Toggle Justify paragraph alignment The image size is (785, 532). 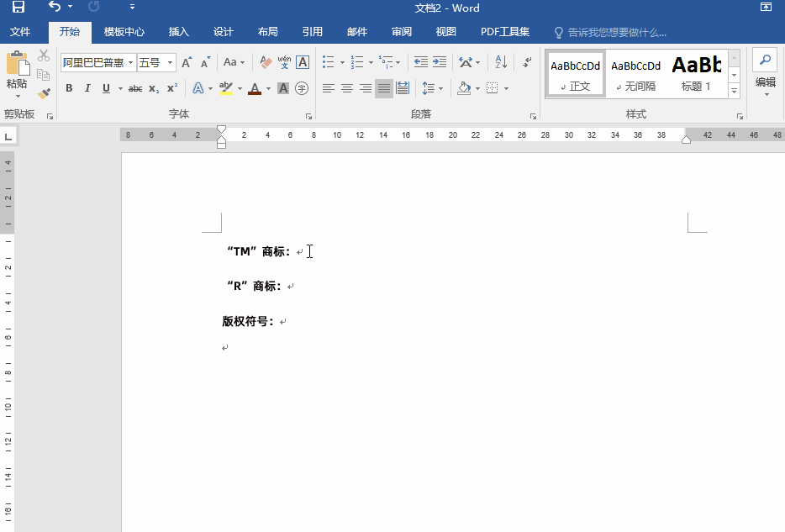click(383, 88)
